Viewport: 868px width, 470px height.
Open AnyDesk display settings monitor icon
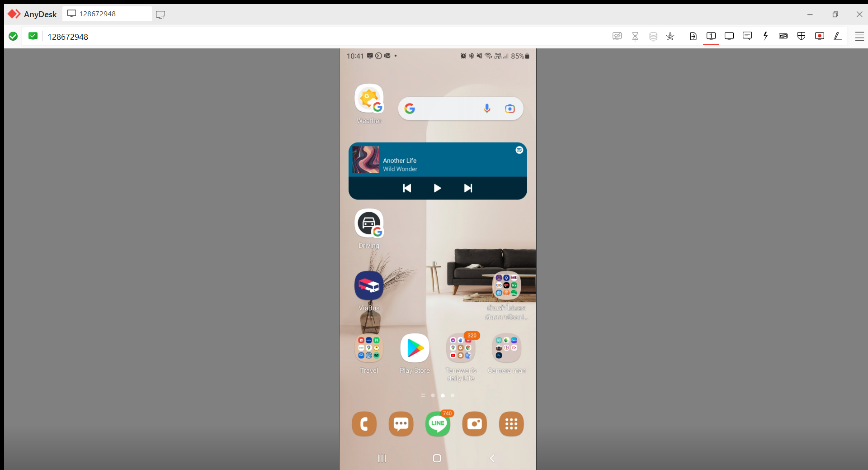pos(729,36)
